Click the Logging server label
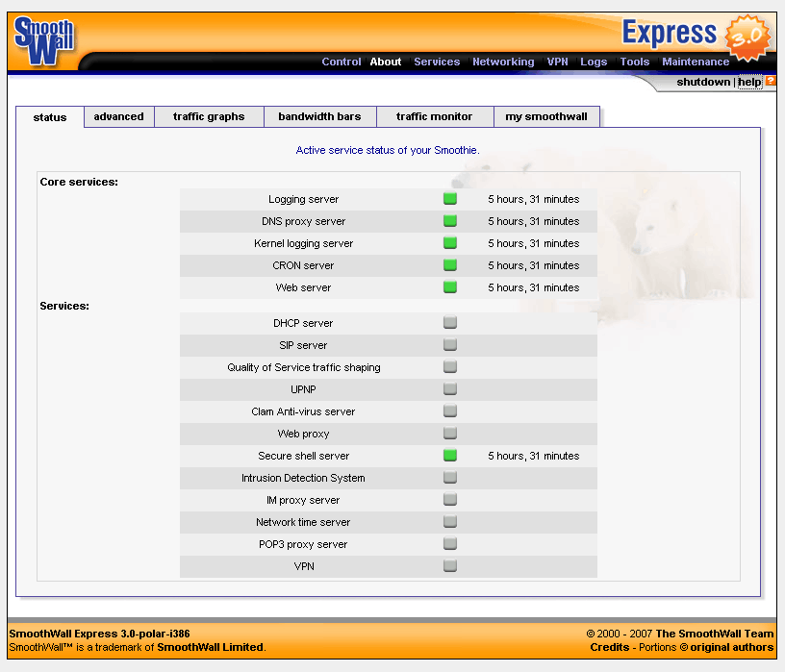The width and height of the screenshot is (785, 672). point(303,199)
